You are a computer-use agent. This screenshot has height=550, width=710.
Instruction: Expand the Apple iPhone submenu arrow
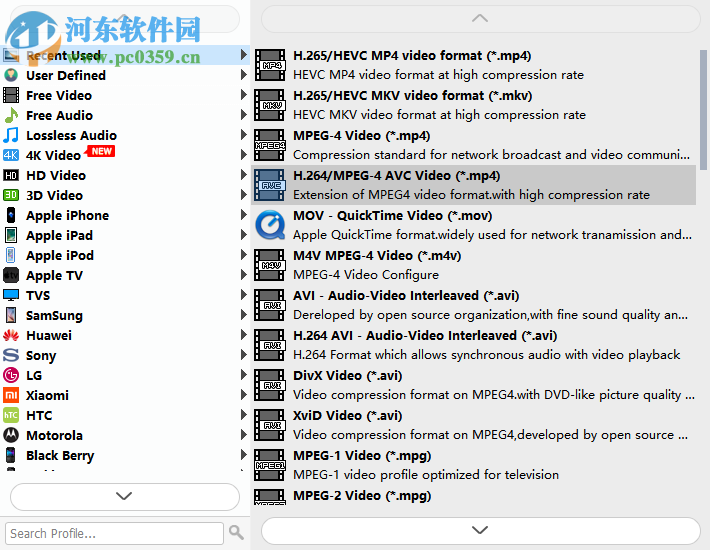click(x=244, y=215)
